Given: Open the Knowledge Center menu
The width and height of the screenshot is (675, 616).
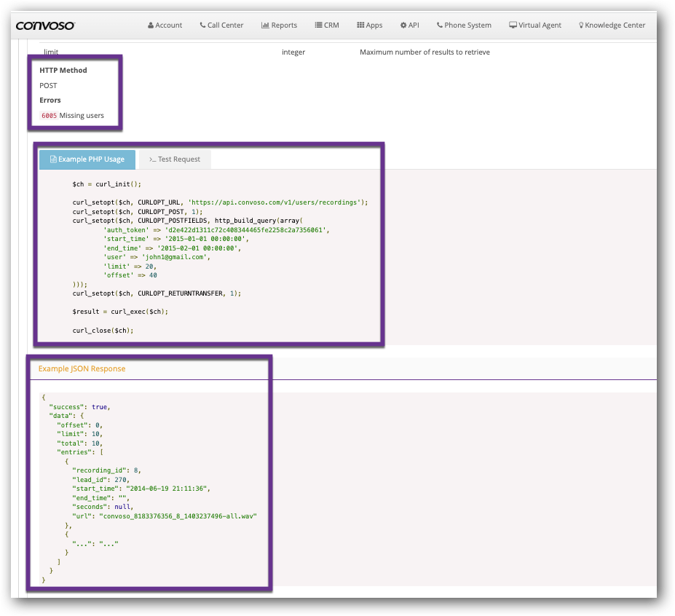Looking at the screenshot, I should [612, 25].
